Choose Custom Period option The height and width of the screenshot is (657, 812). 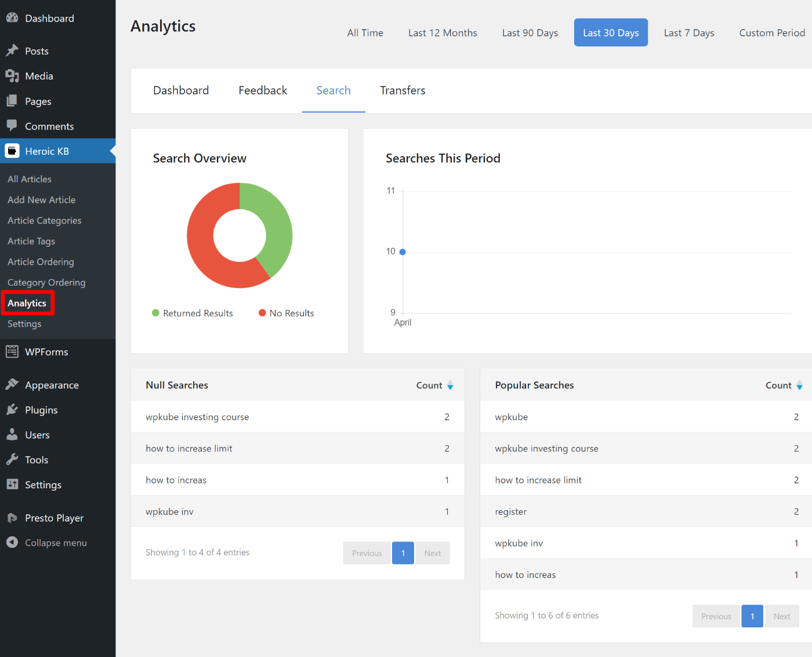coord(772,33)
